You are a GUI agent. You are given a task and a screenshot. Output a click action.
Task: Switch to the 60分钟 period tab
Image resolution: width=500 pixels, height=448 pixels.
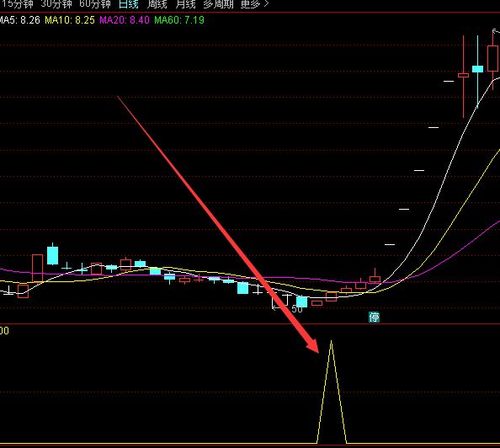[x=95, y=4]
